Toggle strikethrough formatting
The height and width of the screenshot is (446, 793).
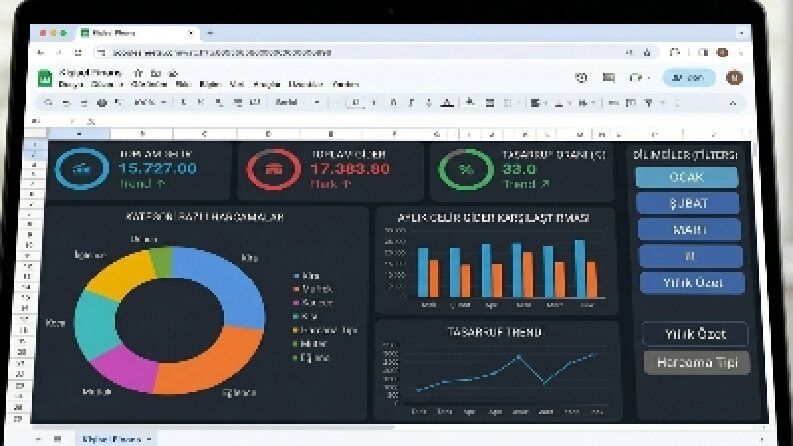429,103
